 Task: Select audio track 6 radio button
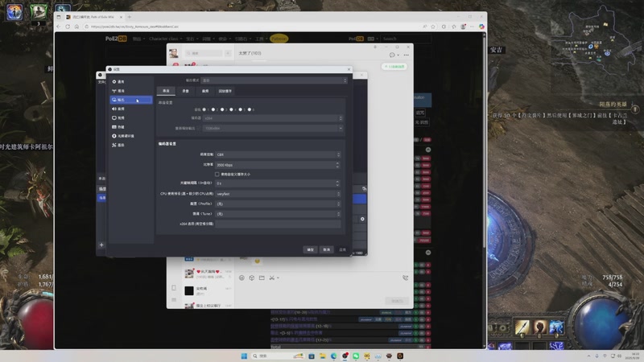coord(250,109)
